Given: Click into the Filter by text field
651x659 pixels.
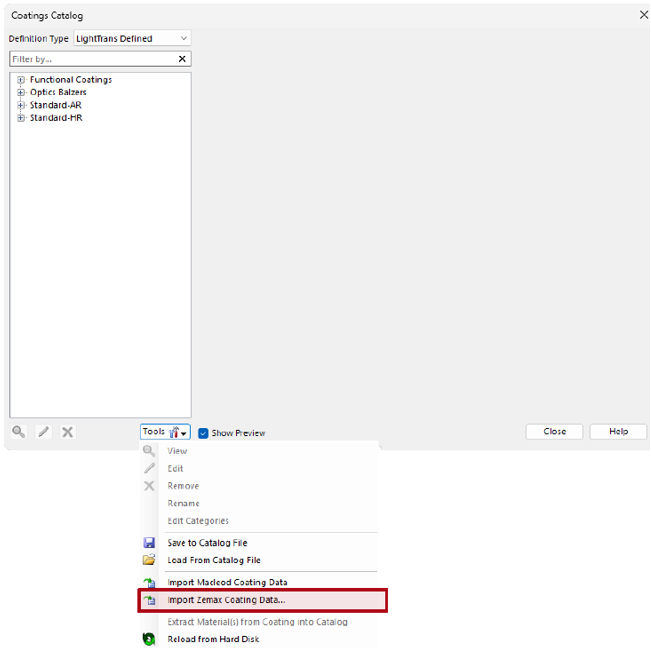Looking at the screenshot, I should (x=90, y=59).
